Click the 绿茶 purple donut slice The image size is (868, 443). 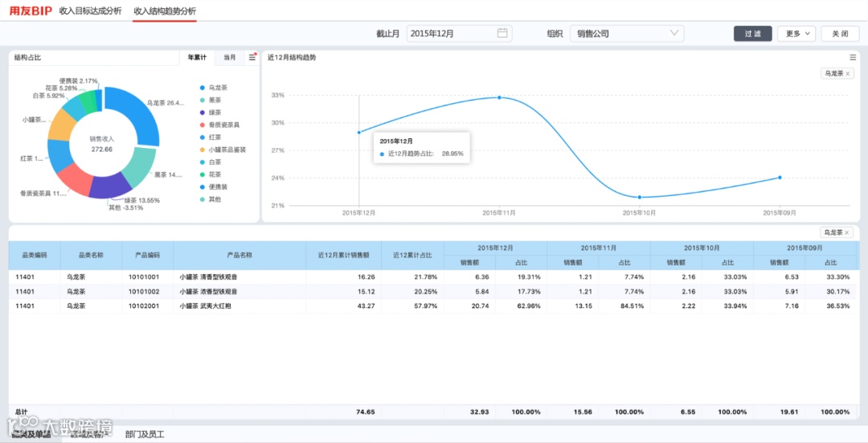(x=109, y=187)
